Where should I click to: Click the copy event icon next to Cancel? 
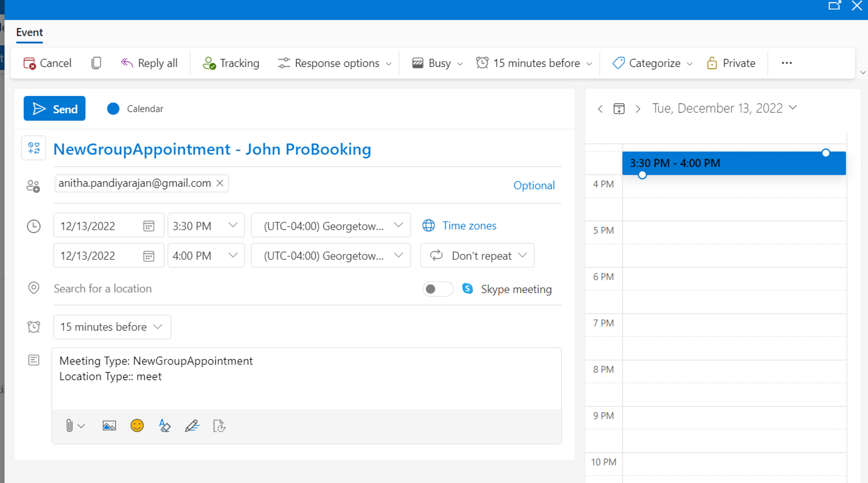coord(96,63)
